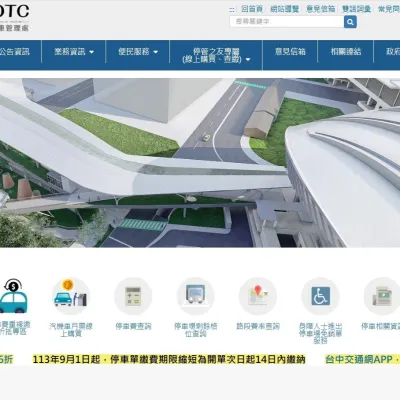Click the station aerial banner image
Viewport: 400px width, 400px height.
pyautogui.click(x=200, y=163)
